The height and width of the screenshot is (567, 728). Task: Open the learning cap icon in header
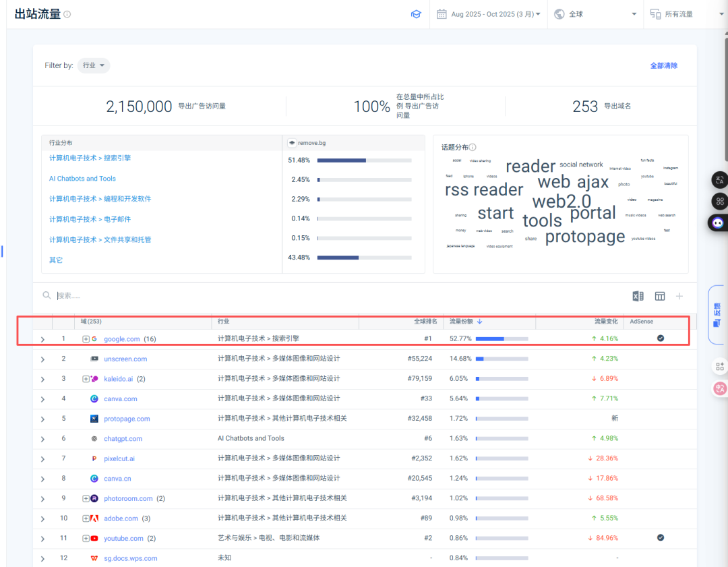pos(416,14)
